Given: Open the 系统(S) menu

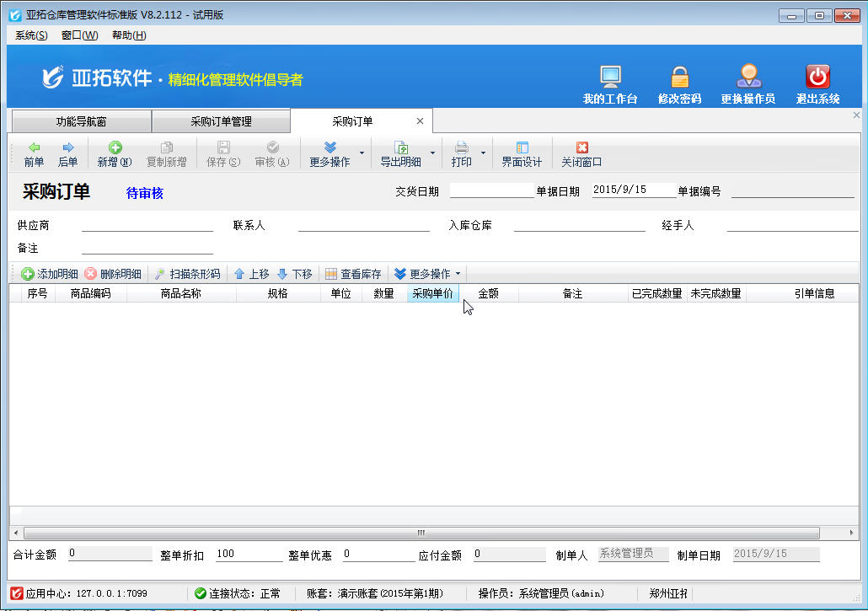Looking at the screenshot, I should [31, 35].
